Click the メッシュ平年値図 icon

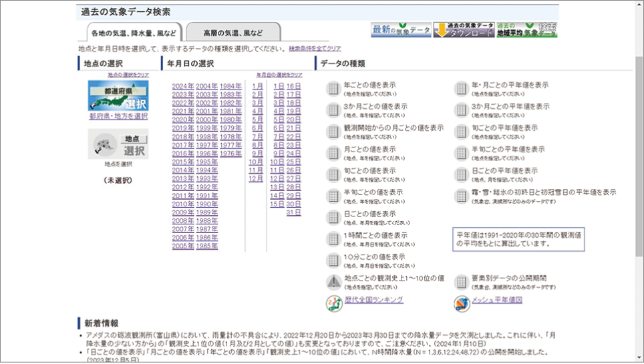point(462,303)
